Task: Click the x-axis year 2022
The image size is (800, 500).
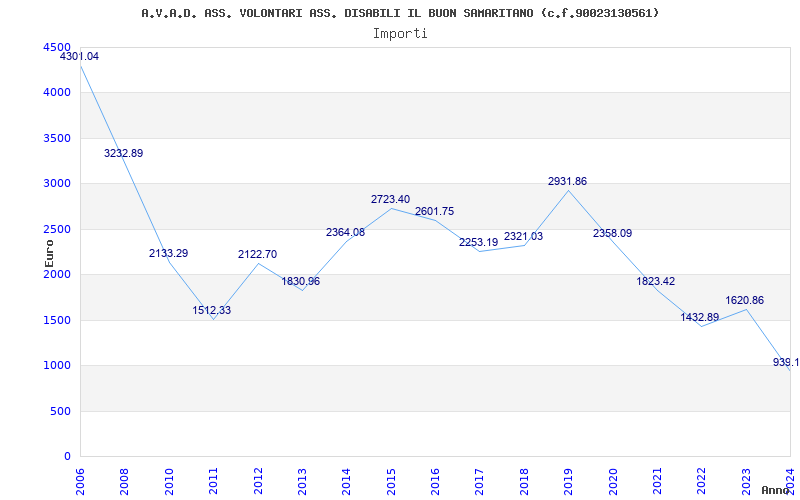Action: tap(702, 481)
